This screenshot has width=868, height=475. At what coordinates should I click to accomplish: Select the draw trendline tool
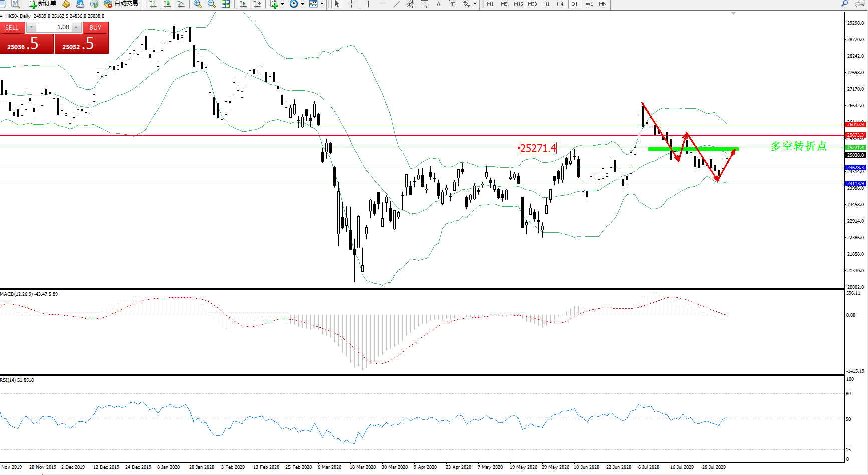pyautogui.click(x=397, y=4)
